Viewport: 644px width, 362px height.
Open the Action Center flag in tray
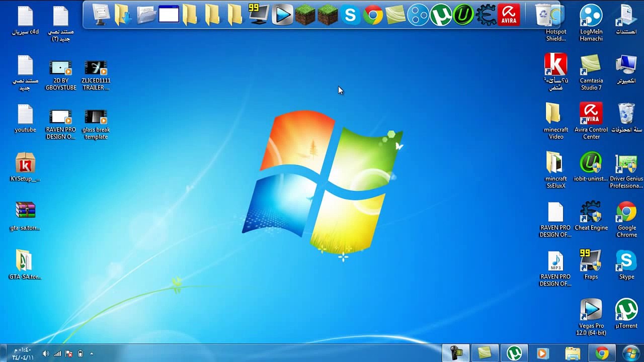[x=69, y=353]
